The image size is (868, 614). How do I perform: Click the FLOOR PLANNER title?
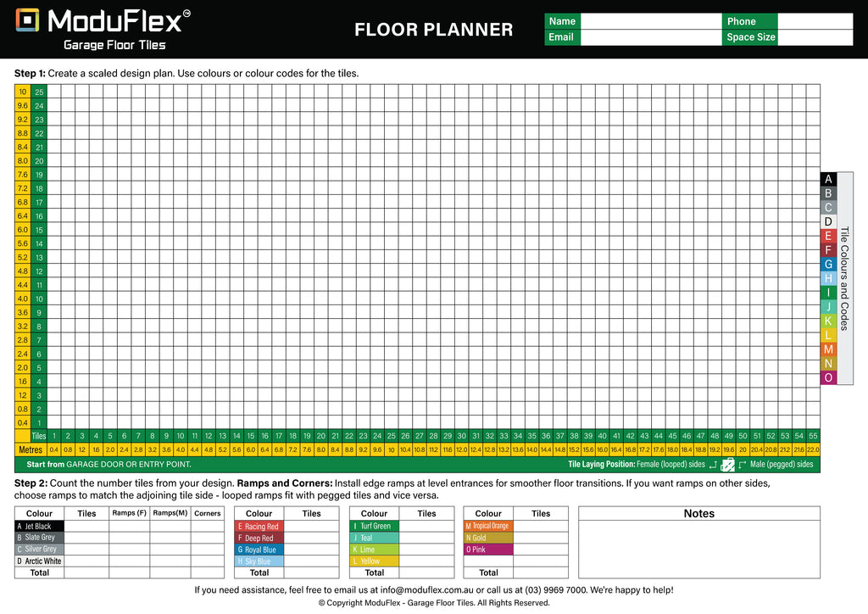click(x=433, y=30)
